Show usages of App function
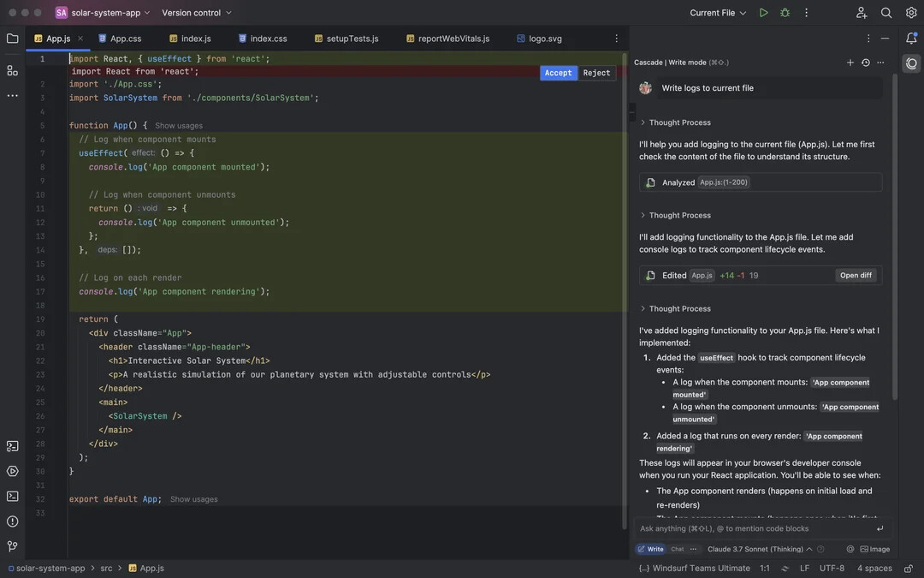This screenshot has width=924, height=578. tap(179, 126)
